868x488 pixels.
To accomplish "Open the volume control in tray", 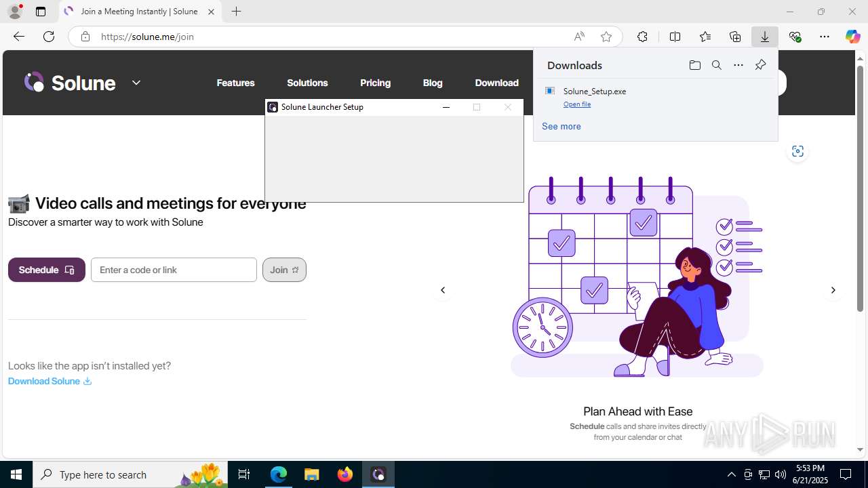I will coord(781,474).
